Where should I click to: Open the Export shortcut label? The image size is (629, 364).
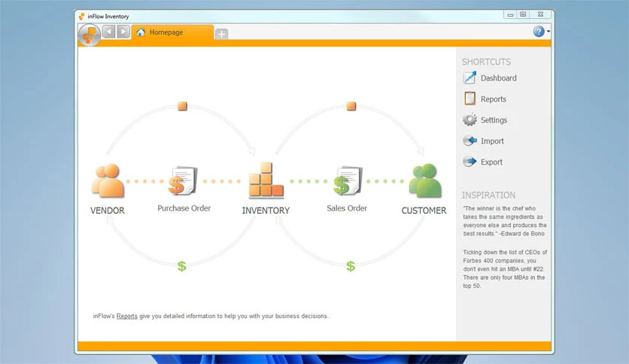click(491, 162)
